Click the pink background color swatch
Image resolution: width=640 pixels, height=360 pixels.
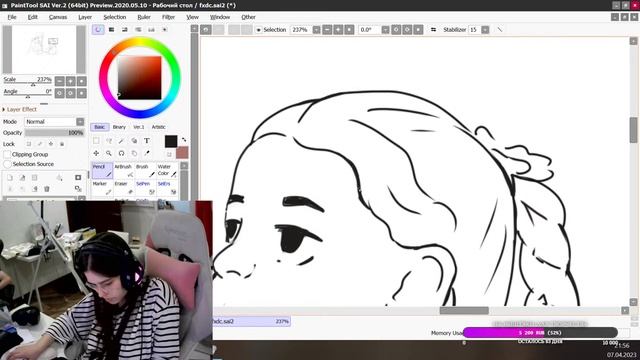182,153
